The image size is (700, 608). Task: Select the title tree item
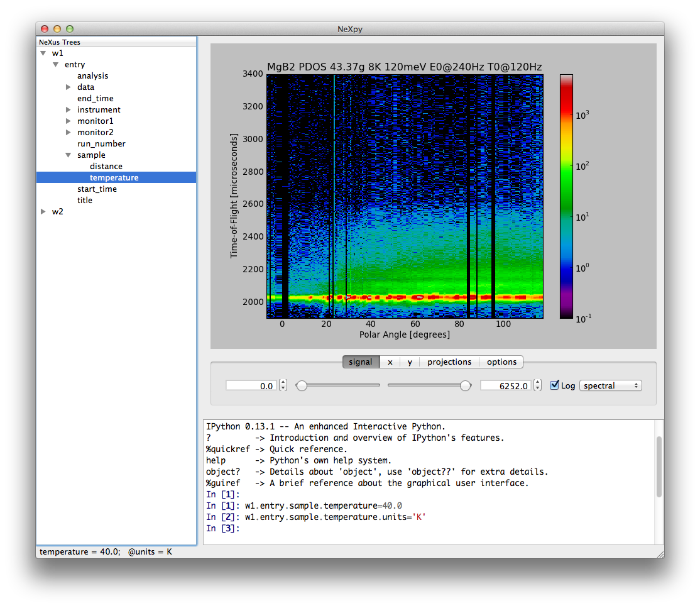tap(84, 200)
